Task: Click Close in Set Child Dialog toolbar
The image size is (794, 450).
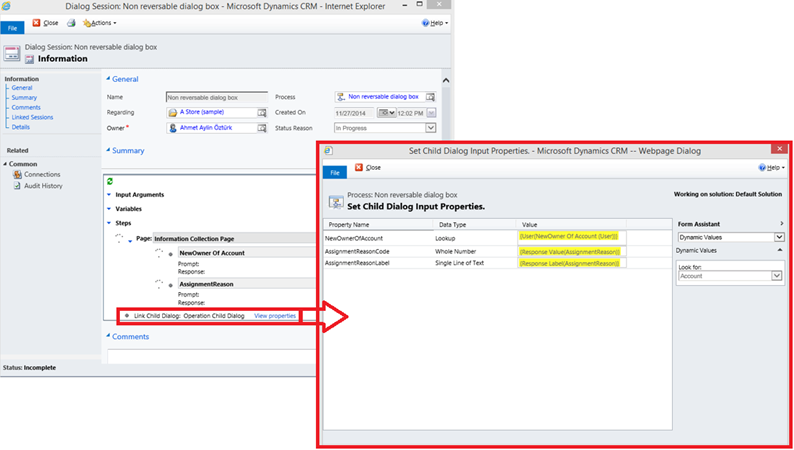Action: (x=368, y=168)
